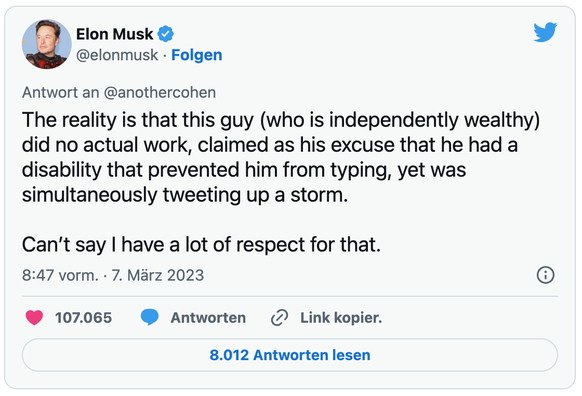Click the Twitter bird logo
582x396 pixels.
coord(545,32)
